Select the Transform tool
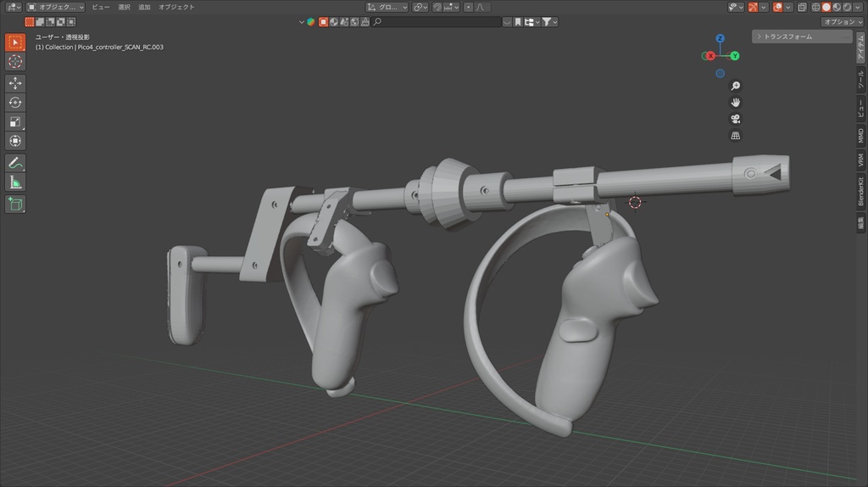 15,142
